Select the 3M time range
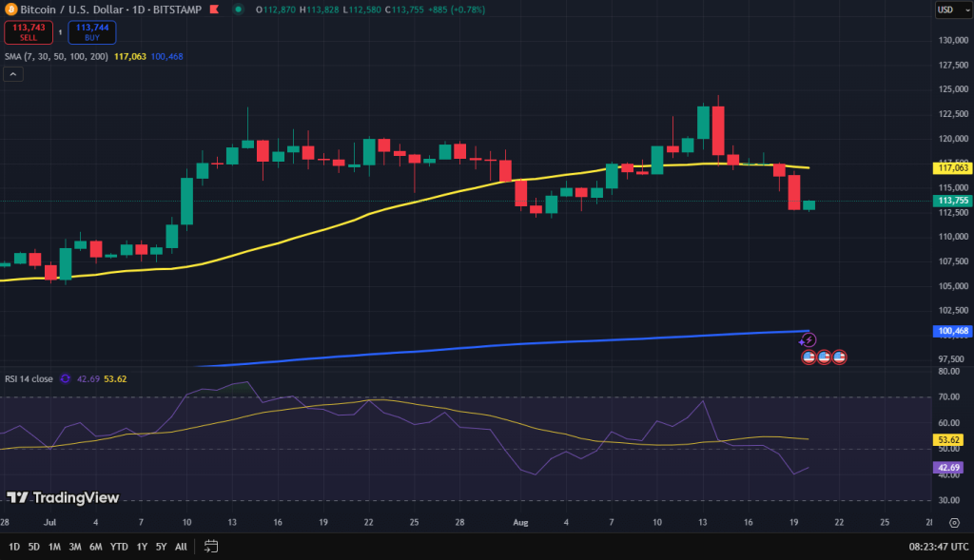Image resolution: width=974 pixels, height=560 pixels. (x=75, y=547)
